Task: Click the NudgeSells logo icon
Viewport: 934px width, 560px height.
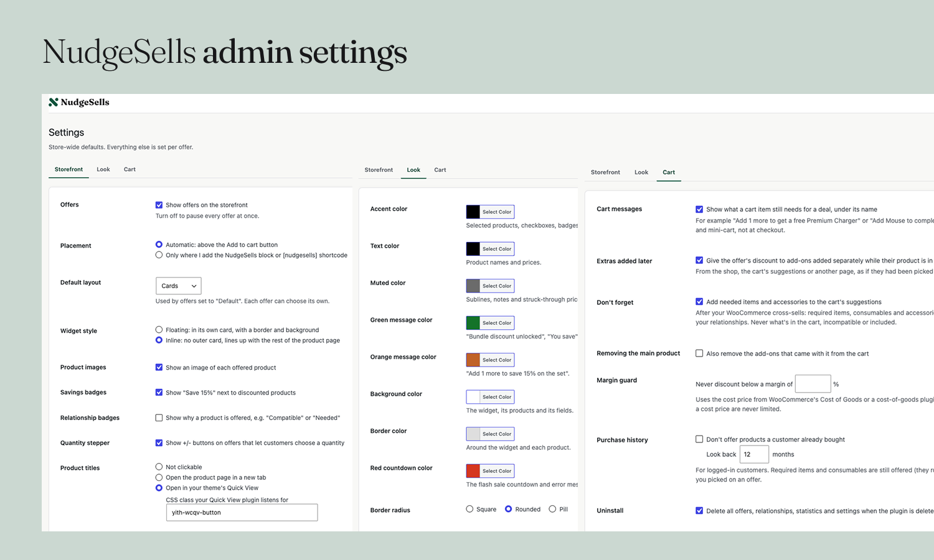Action: [54, 102]
